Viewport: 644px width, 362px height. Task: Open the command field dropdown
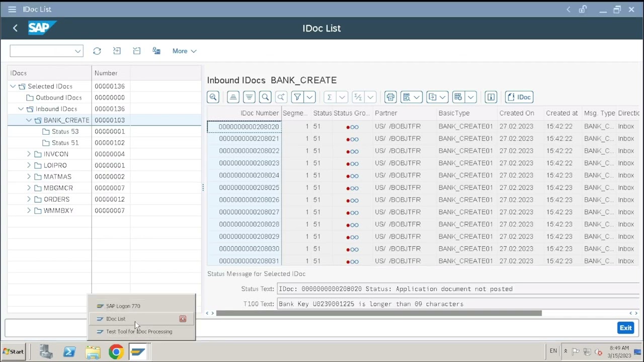point(77,51)
